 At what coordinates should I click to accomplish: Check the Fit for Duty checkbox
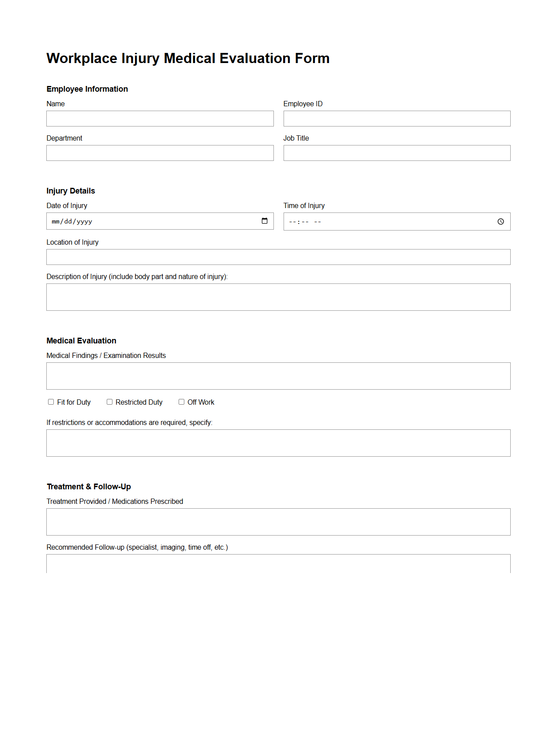[50, 402]
